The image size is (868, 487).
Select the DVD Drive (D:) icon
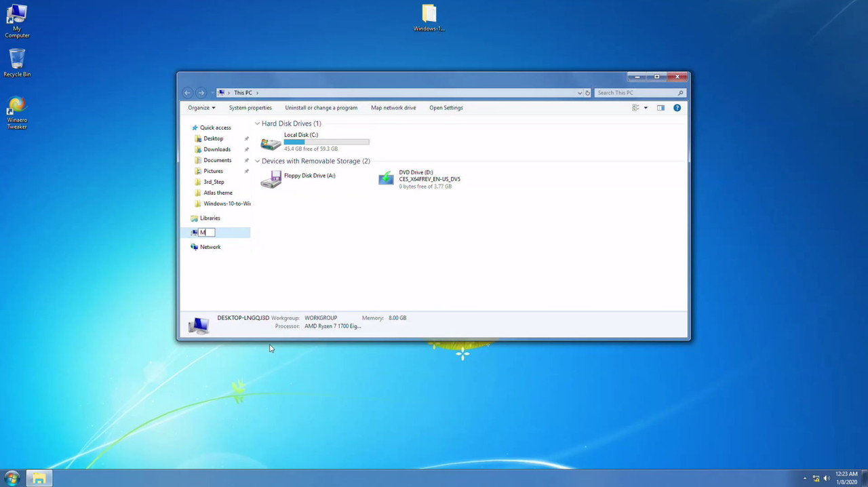click(x=386, y=179)
